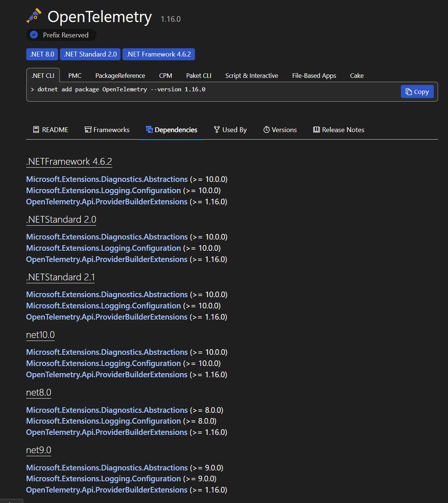448x503 pixels.
Task: Click the .NET 8.0 framework badge
Action: [x=42, y=54]
